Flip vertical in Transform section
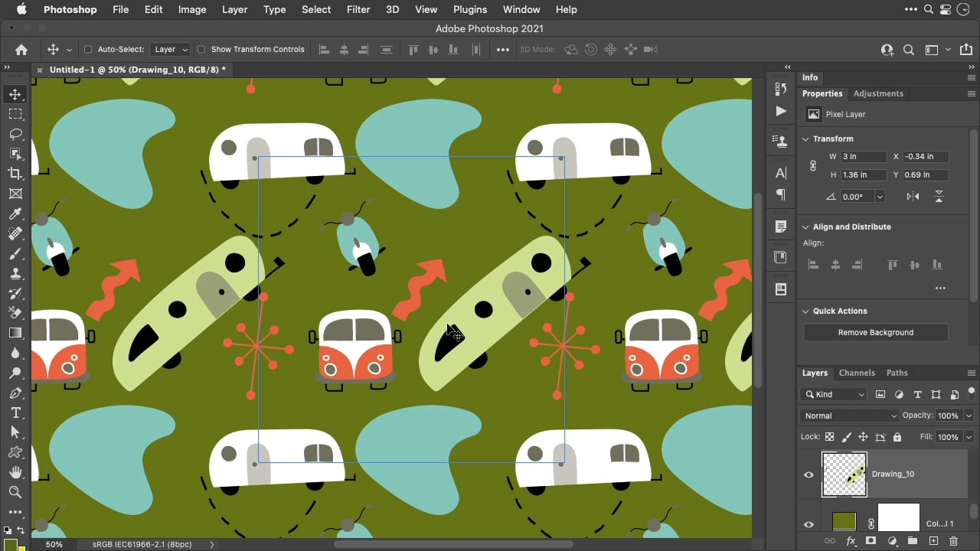 tap(939, 197)
